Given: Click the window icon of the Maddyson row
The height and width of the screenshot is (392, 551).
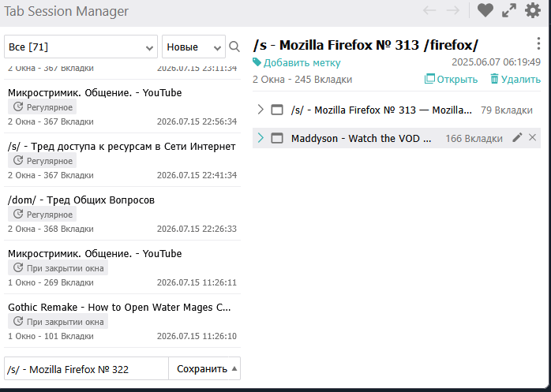Looking at the screenshot, I should (277, 138).
